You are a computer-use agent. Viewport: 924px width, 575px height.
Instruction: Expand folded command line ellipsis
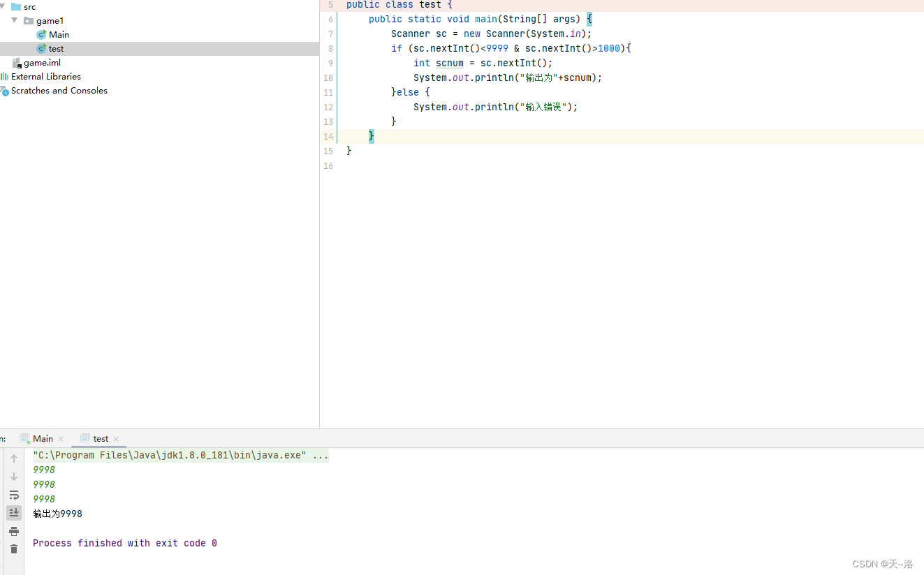pyautogui.click(x=321, y=456)
